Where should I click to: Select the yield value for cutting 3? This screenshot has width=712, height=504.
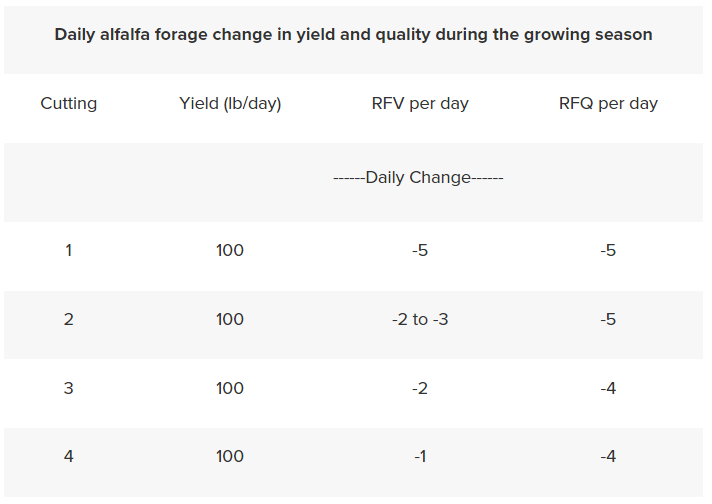230,388
